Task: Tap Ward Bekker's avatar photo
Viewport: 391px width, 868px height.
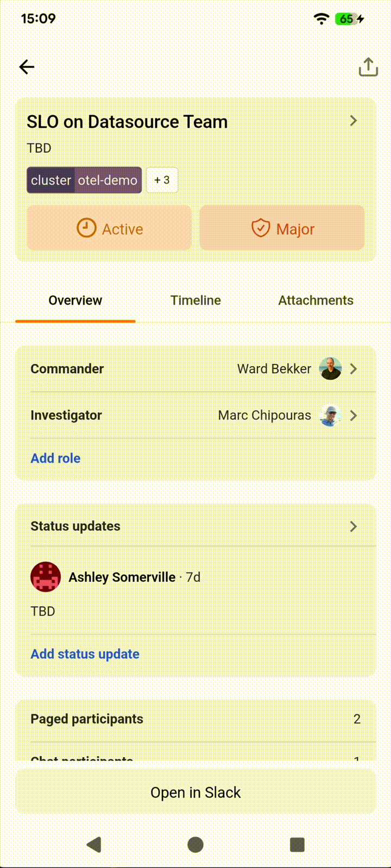Action: [x=330, y=369]
